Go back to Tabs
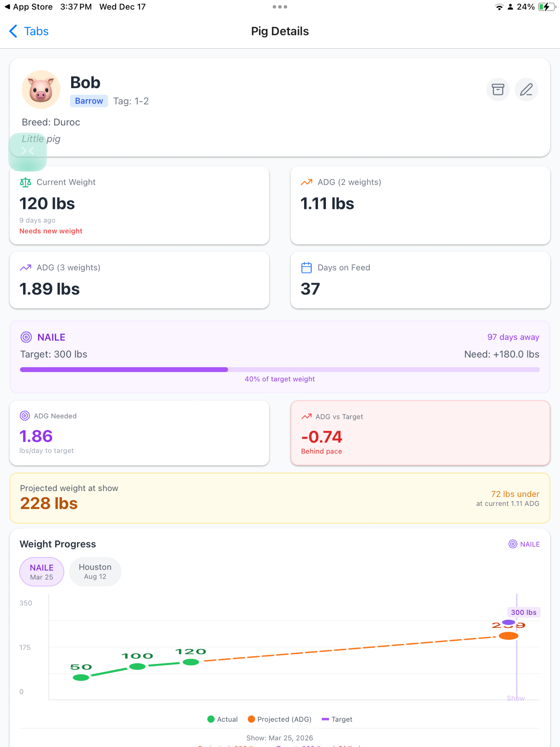 (29, 31)
